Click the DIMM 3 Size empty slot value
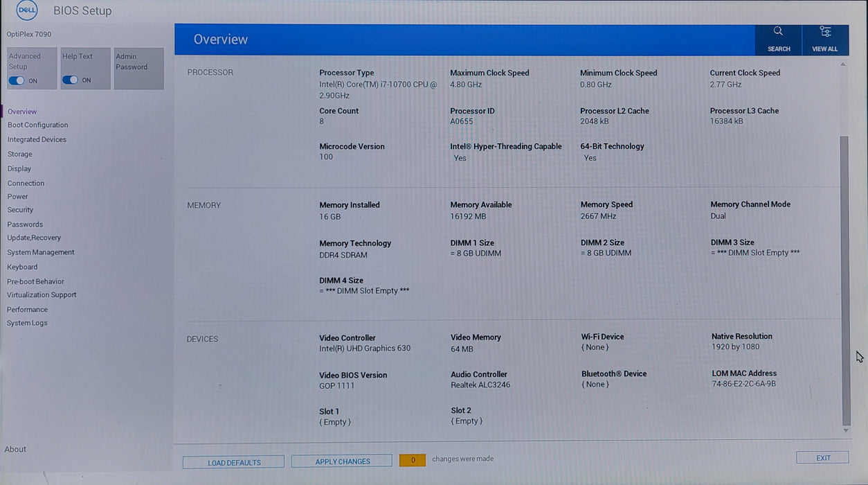Screen dimensions: 868x485 (755, 253)
